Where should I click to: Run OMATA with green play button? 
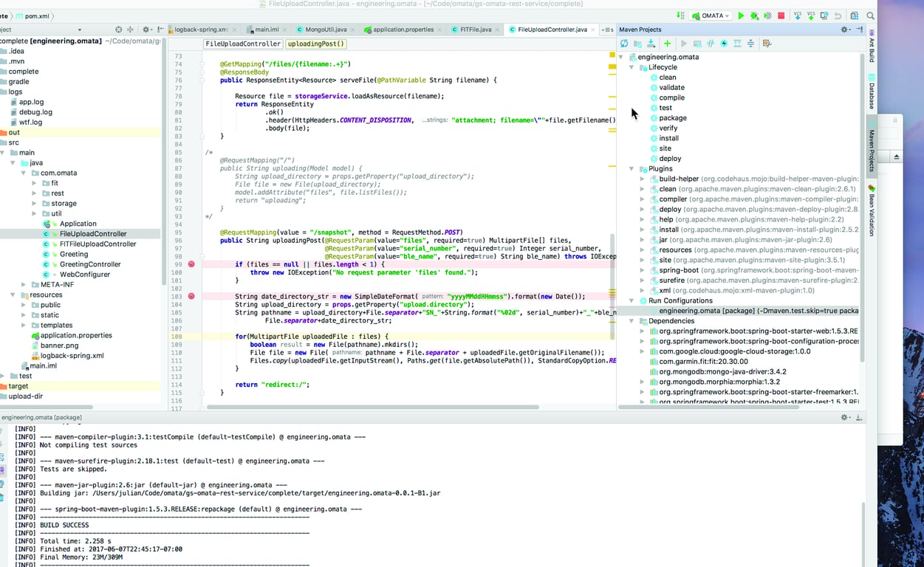click(741, 16)
